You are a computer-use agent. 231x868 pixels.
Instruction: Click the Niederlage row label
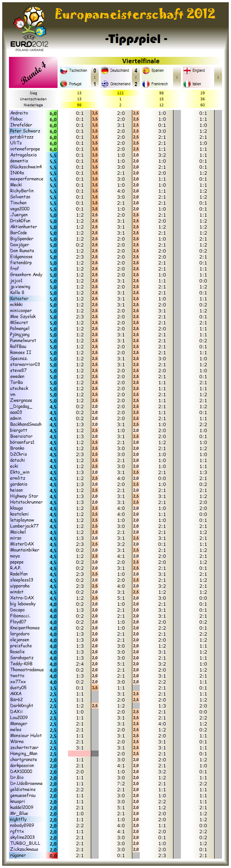pos(33,105)
